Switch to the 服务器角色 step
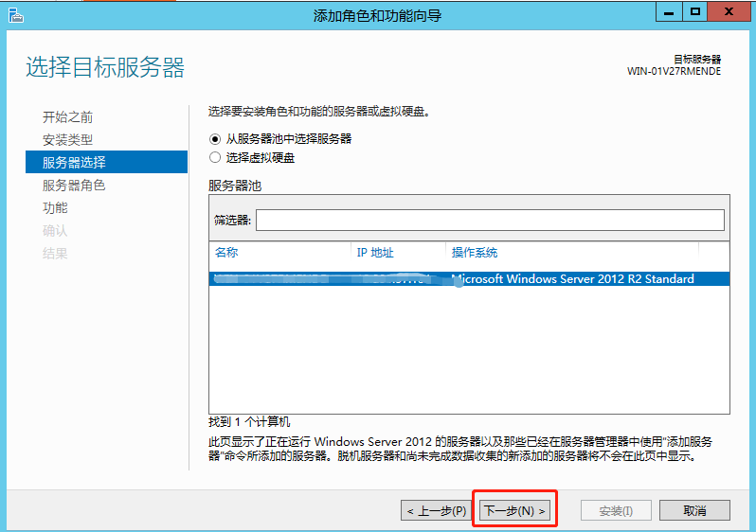Viewport: 756px width, 532px height. click(74, 186)
